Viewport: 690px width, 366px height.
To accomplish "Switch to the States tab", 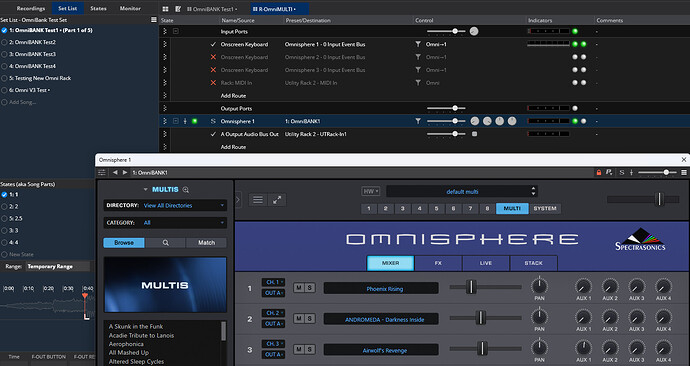I will point(98,8).
